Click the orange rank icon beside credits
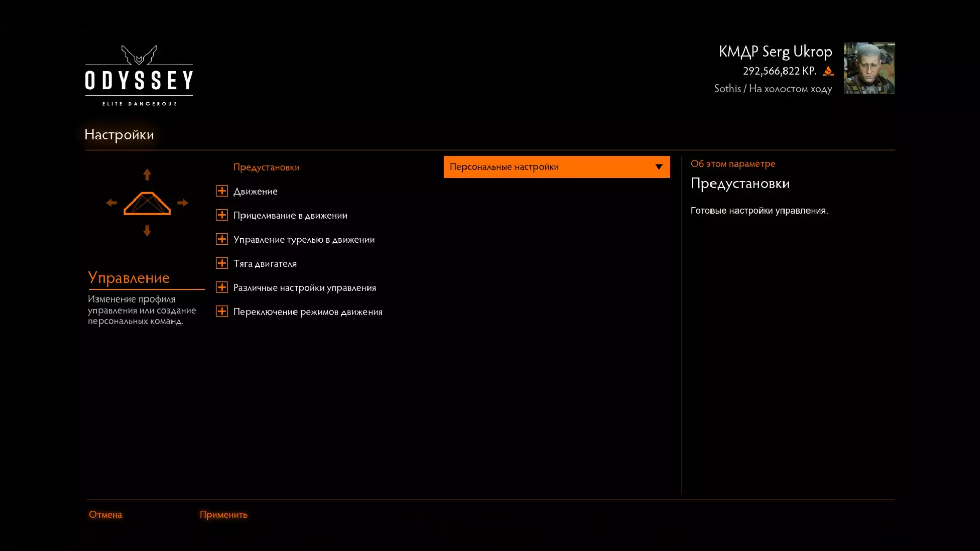Viewport: 980px width, 551px height. pyautogui.click(x=828, y=71)
